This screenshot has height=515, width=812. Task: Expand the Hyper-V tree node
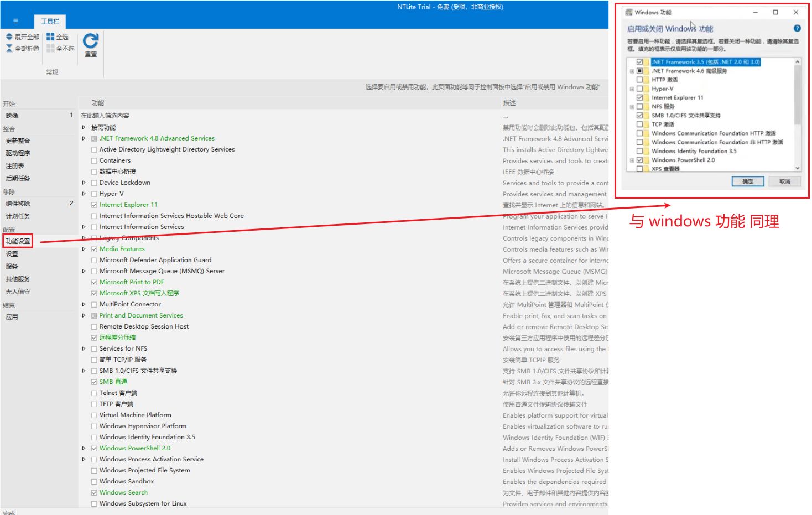[84, 194]
